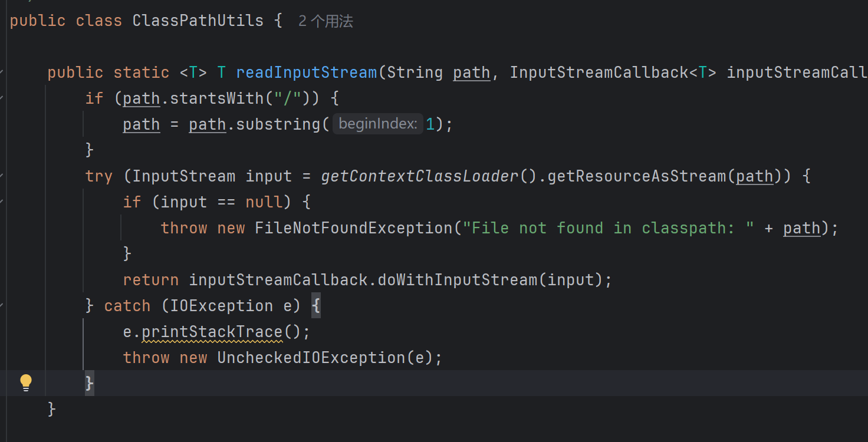
Task: Click the "null" keyword
Action: 264,202
